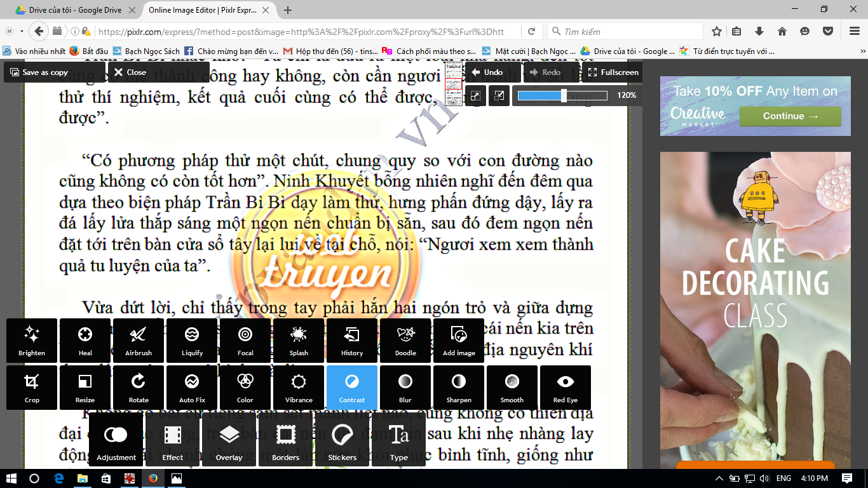
Task: Click the Red Eye correction tool
Action: pyautogui.click(x=565, y=387)
